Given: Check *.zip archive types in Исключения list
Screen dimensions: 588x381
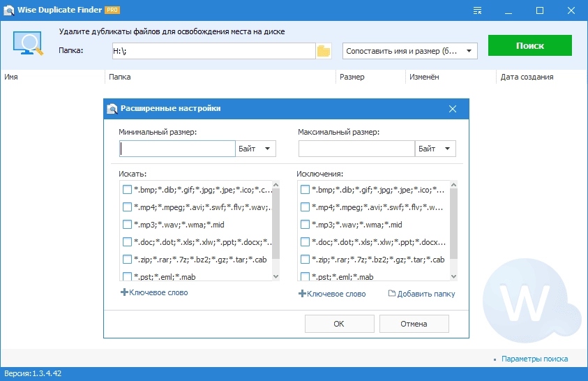Looking at the screenshot, I should pyautogui.click(x=305, y=259).
